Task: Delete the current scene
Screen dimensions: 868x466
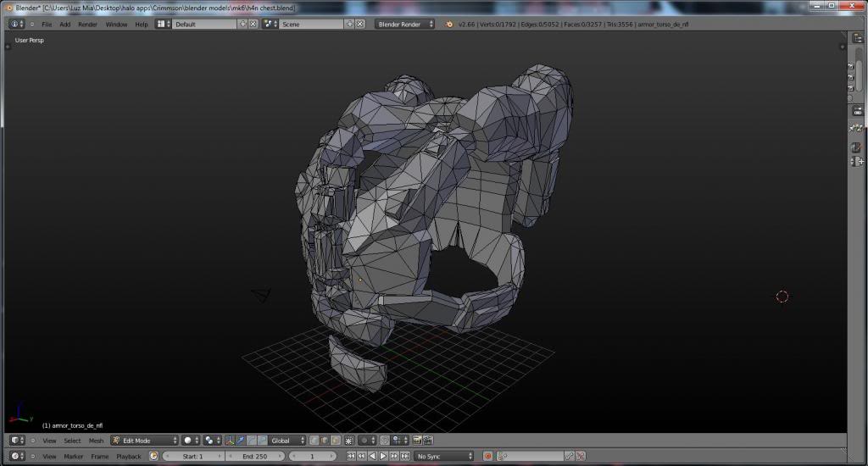Action: pos(359,25)
